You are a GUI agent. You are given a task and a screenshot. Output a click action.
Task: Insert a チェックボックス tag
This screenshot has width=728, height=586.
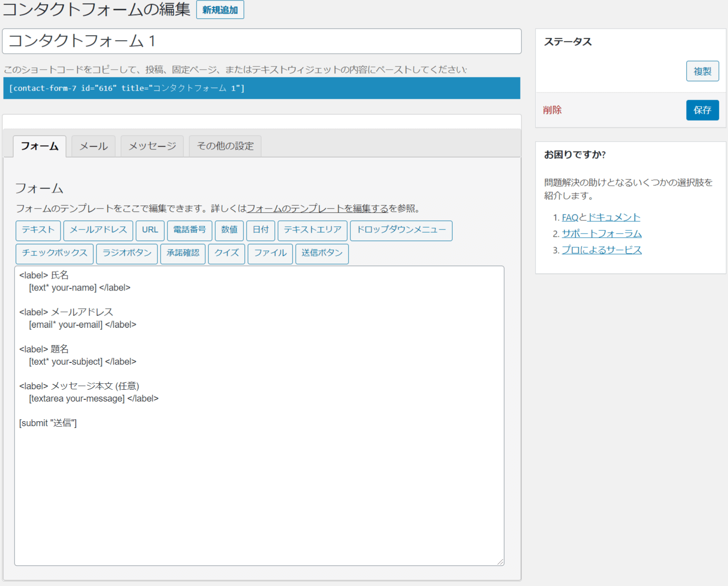55,254
